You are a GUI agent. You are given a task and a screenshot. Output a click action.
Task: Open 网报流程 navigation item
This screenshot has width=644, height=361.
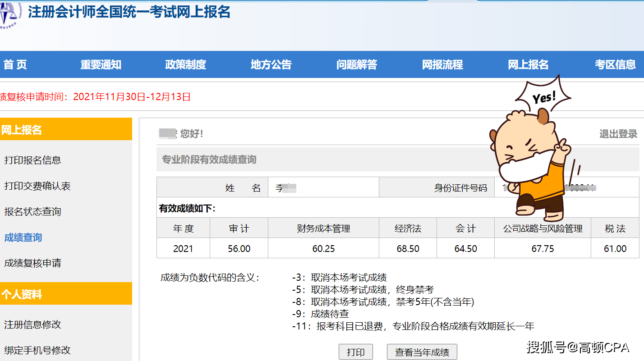442,65
